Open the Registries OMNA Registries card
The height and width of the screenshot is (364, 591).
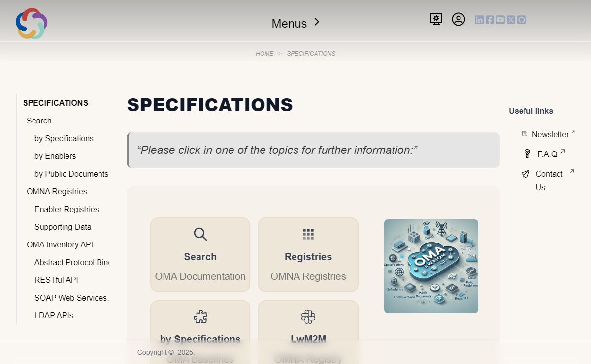pyautogui.click(x=308, y=255)
